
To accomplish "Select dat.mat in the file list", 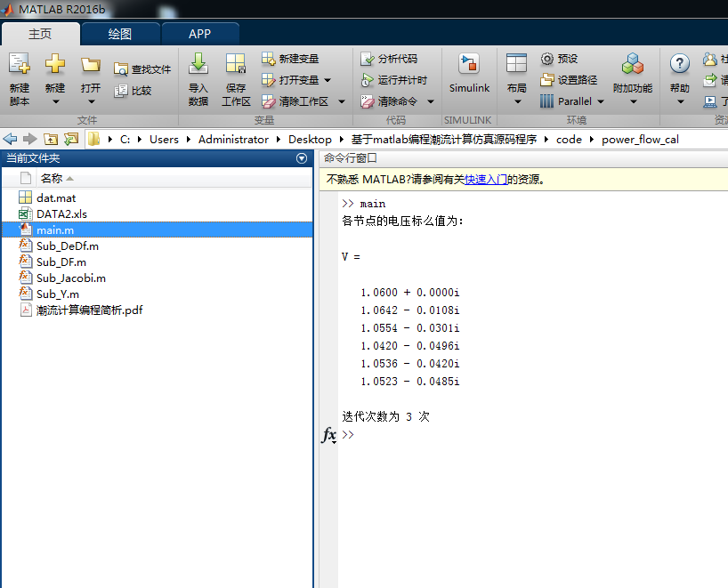I will point(157,198).
